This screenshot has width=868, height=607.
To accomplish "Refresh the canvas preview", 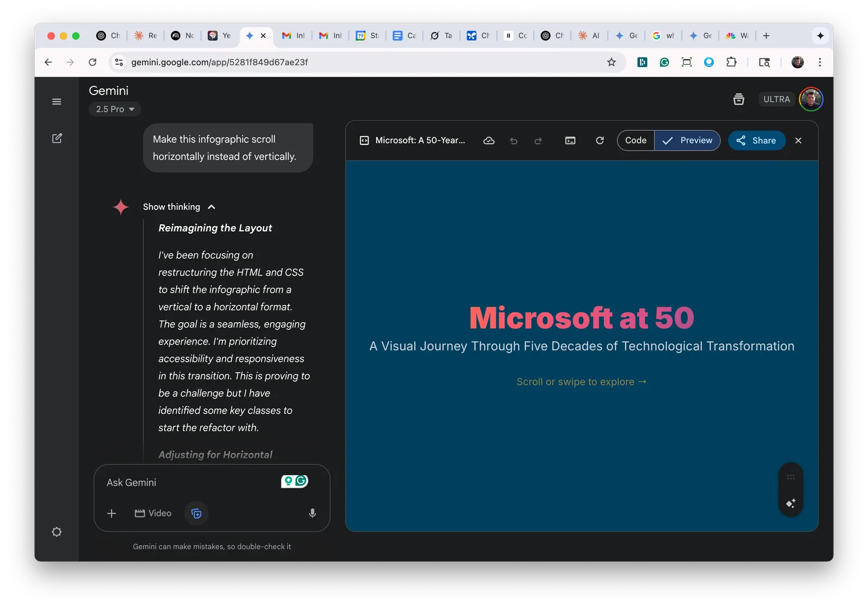I will (599, 140).
